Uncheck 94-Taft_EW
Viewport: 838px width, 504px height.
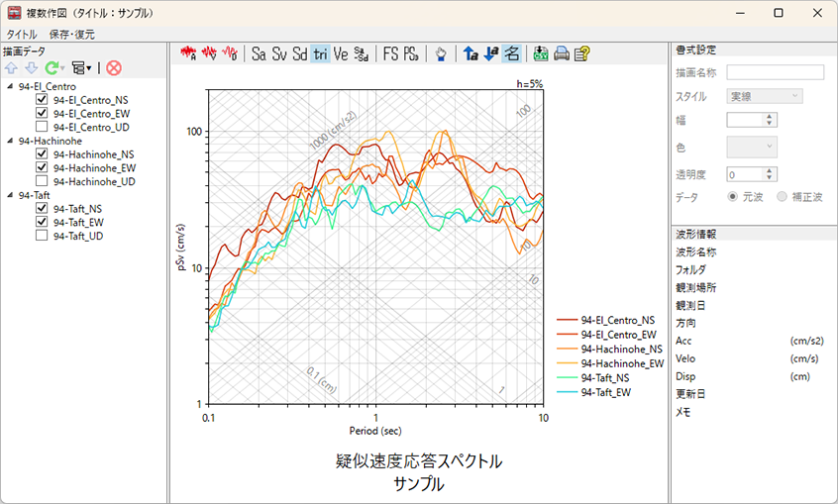click(x=42, y=222)
